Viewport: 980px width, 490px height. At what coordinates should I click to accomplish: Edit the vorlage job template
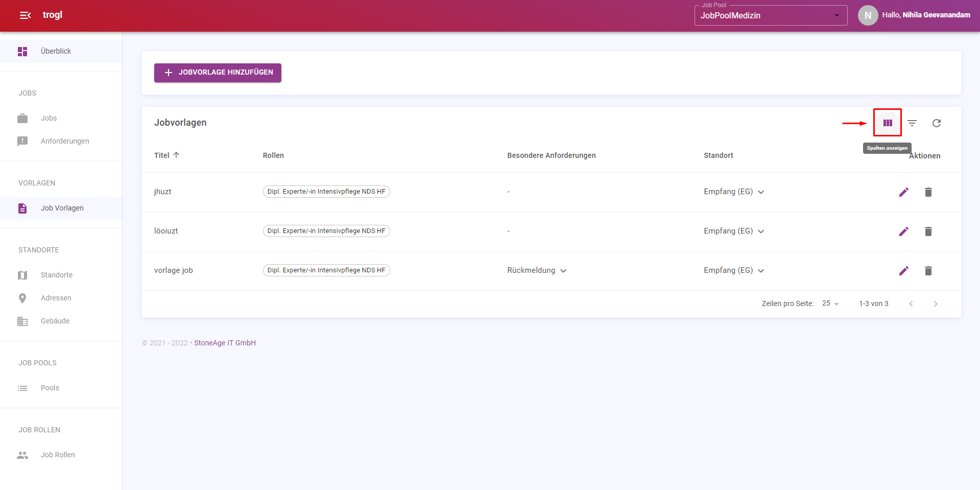pyautogui.click(x=904, y=271)
